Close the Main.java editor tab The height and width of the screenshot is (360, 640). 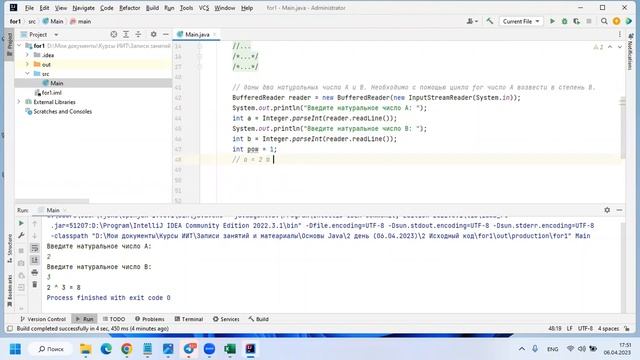tap(215, 35)
